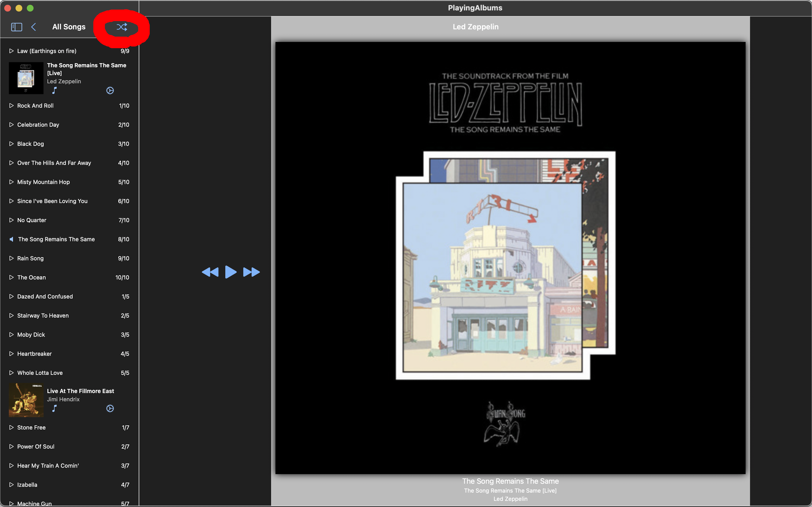This screenshot has width=812, height=507.
Task: Click the large Led Zeppelin cover artwork
Action: [x=510, y=257]
